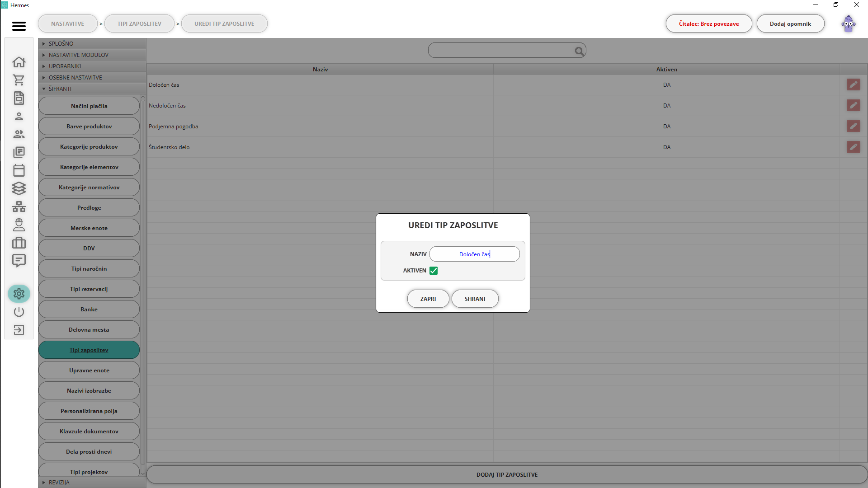Collapse the ŠIFRANTI section
This screenshot has height=488, width=868.
pos(92,89)
